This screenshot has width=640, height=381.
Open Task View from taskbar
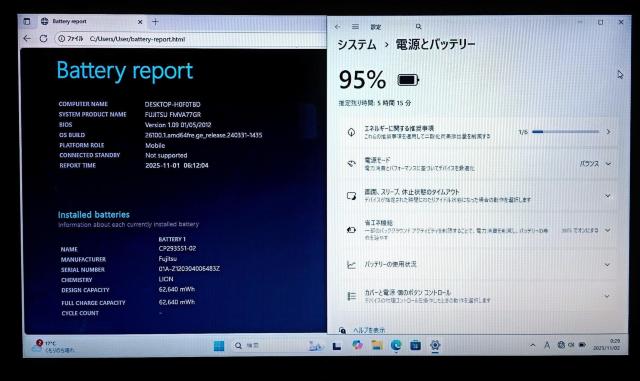pyautogui.click(x=337, y=346)
